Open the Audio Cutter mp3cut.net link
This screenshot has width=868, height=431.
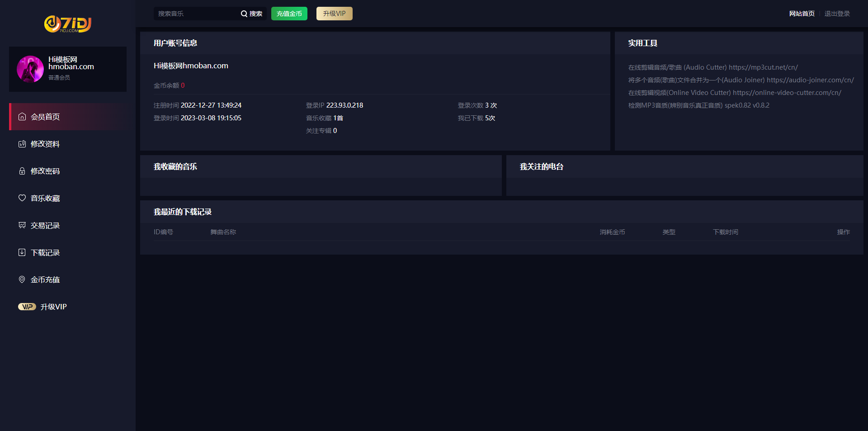point(713,67)
